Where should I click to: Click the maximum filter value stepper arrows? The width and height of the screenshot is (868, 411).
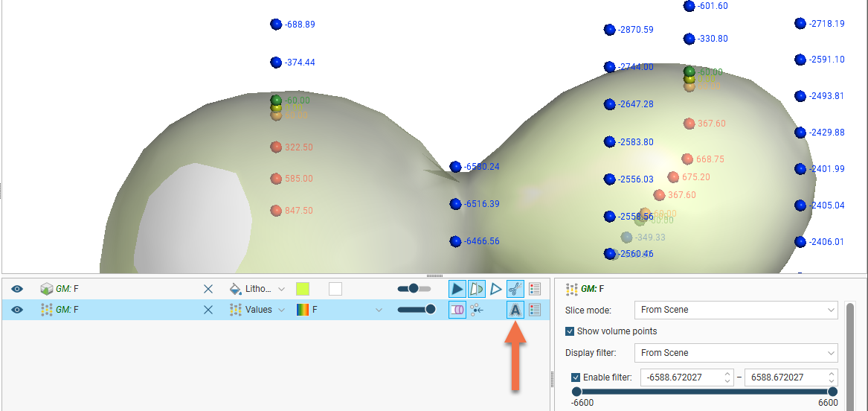pyautogui.click(x=832, y=377)
